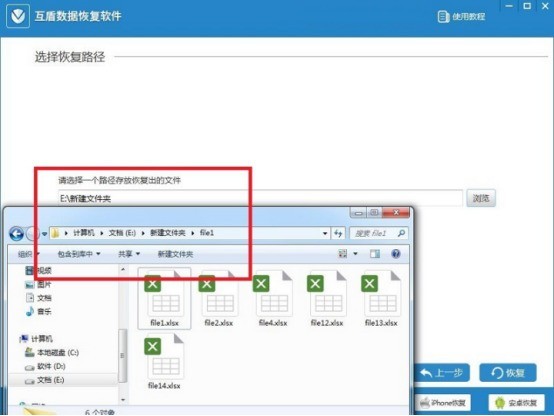Click the back arrow in Explorer window
This screenshot has height=416, width=554.
pos(16,234)
